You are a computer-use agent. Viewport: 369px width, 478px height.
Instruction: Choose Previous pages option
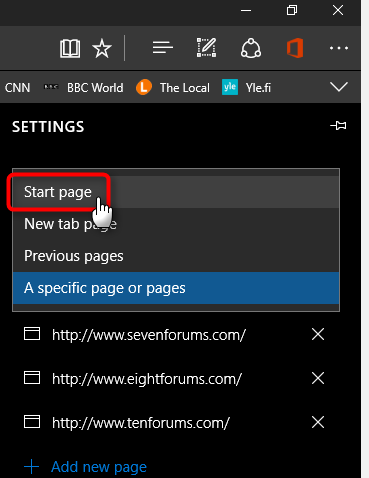click(176, 256)
